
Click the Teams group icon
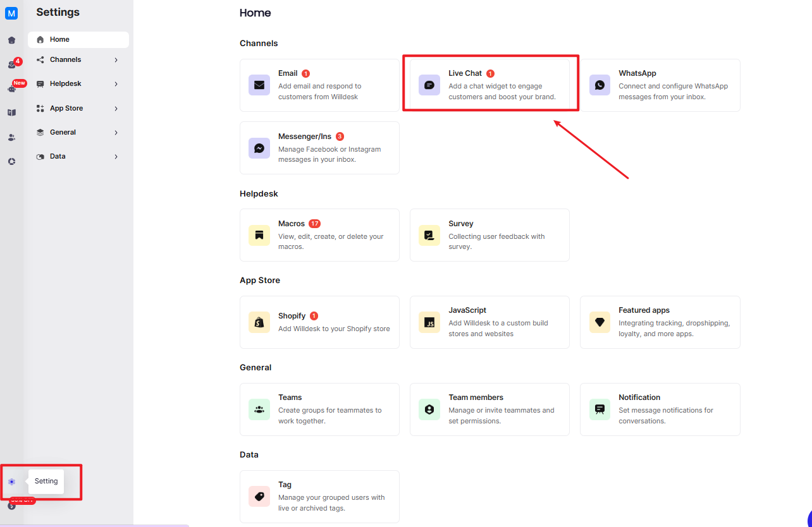(259, 409)
